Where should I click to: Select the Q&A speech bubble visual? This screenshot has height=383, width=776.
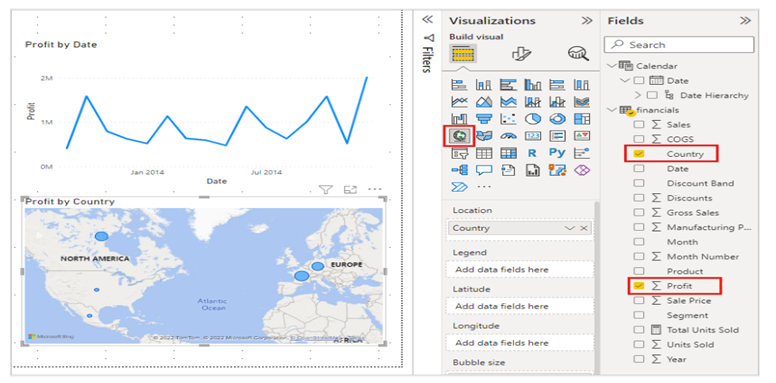483,171
